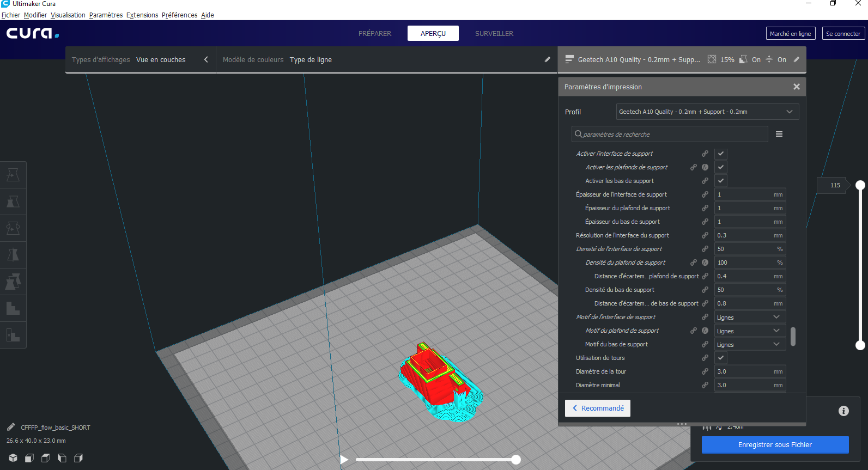
Task: Toggle Activer les bas de support checkbox
Action: (721, 181)
